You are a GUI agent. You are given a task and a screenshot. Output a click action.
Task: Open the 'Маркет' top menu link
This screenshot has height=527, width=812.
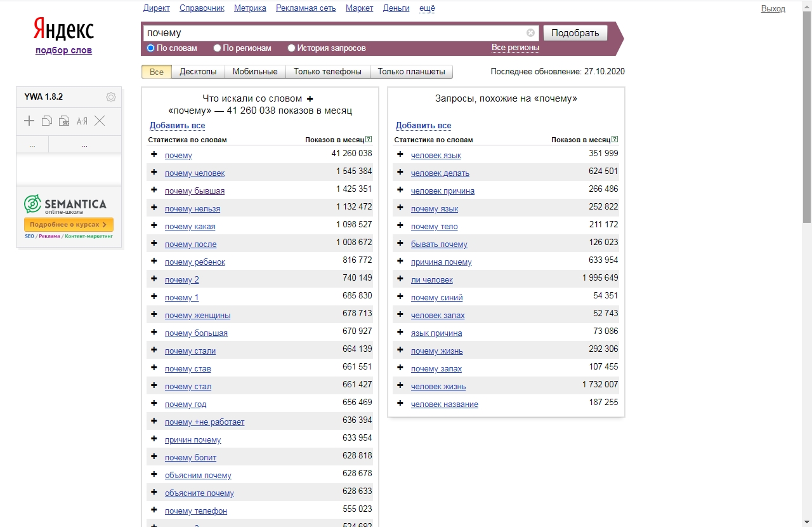pyautogui.click(x=360, y=8)
